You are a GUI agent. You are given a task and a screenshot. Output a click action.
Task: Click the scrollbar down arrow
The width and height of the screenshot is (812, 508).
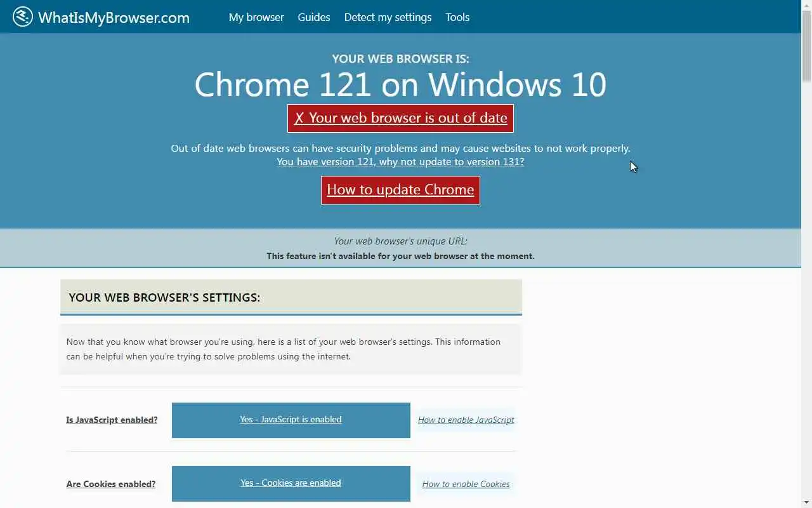click(x=807, y=503)
